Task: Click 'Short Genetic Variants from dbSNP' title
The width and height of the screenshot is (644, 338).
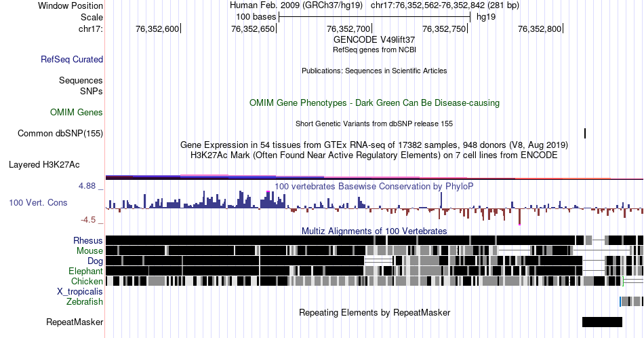Action: tap(374, 124)
